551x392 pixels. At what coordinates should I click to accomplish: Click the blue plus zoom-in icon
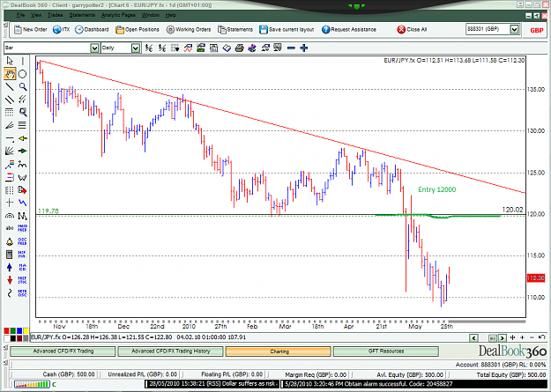click(x=304, y=48)
